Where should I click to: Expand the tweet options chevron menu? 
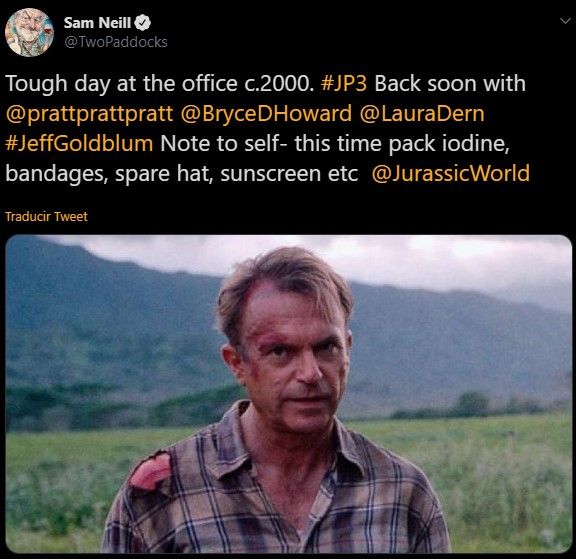[565, 21]
